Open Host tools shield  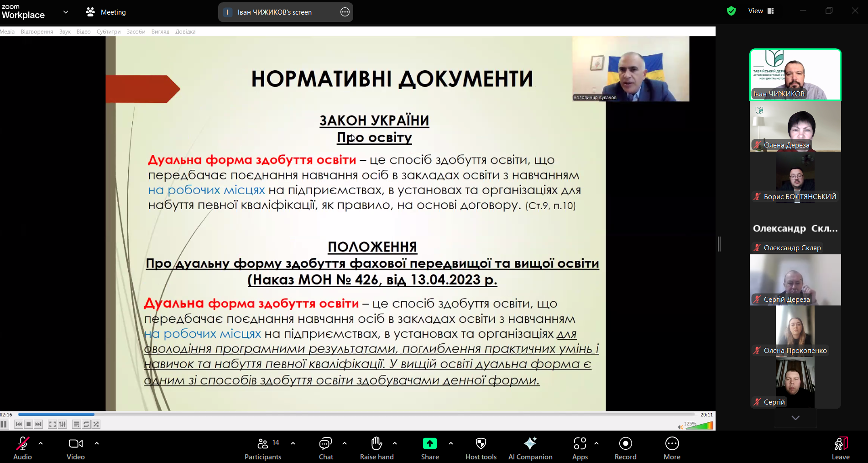point(481,448)
